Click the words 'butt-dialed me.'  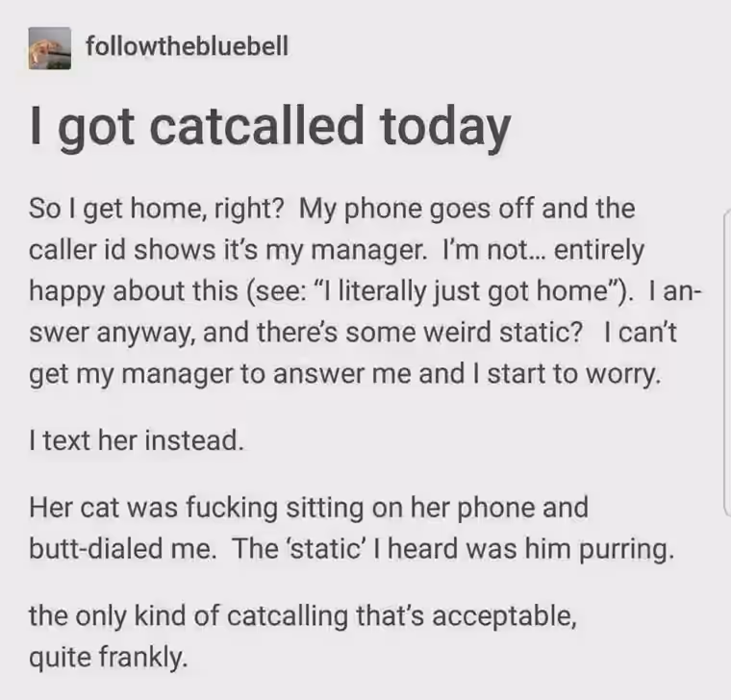(123, 548)
